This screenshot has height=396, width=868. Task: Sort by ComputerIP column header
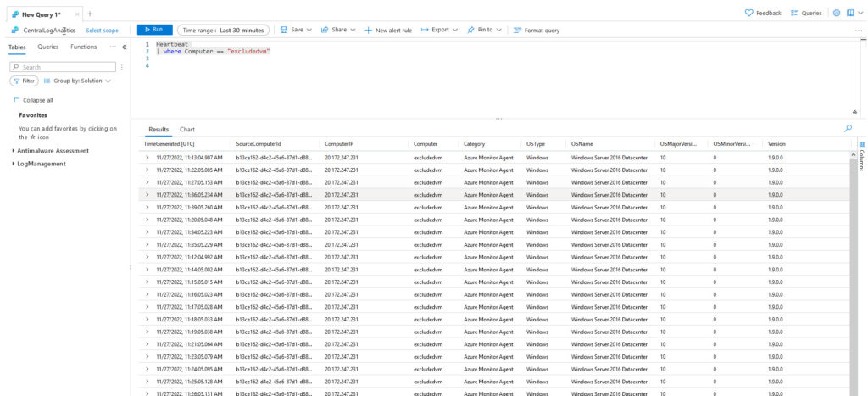tap(339, 144)
